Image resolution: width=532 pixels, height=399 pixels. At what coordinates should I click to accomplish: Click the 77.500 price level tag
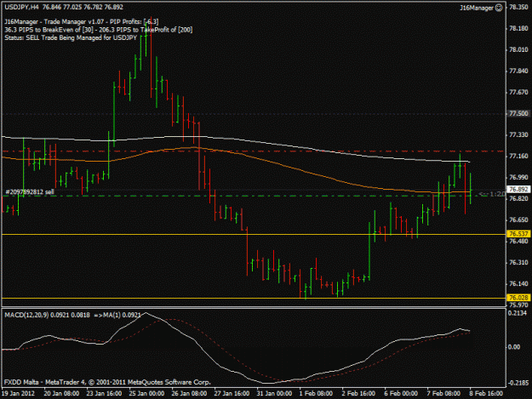point(518,113)
